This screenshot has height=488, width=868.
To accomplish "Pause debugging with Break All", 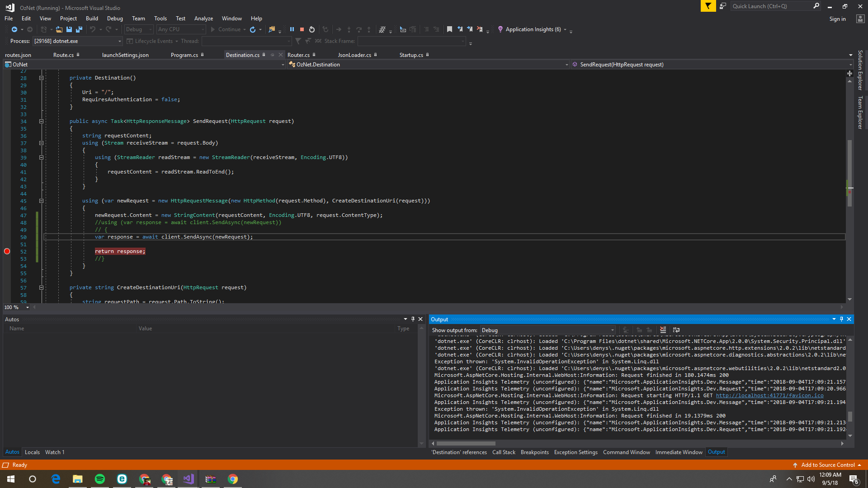I will tap(292, 29).
